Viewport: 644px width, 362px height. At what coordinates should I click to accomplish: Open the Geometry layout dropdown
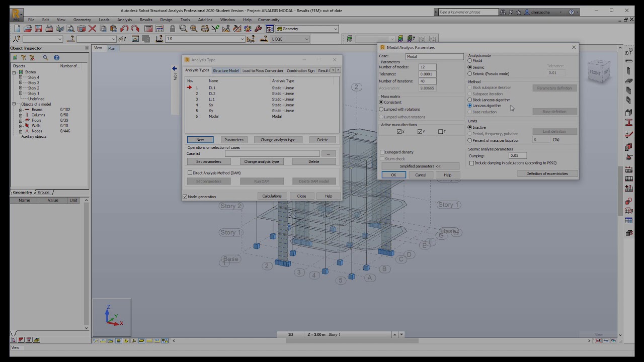point(336,29)
